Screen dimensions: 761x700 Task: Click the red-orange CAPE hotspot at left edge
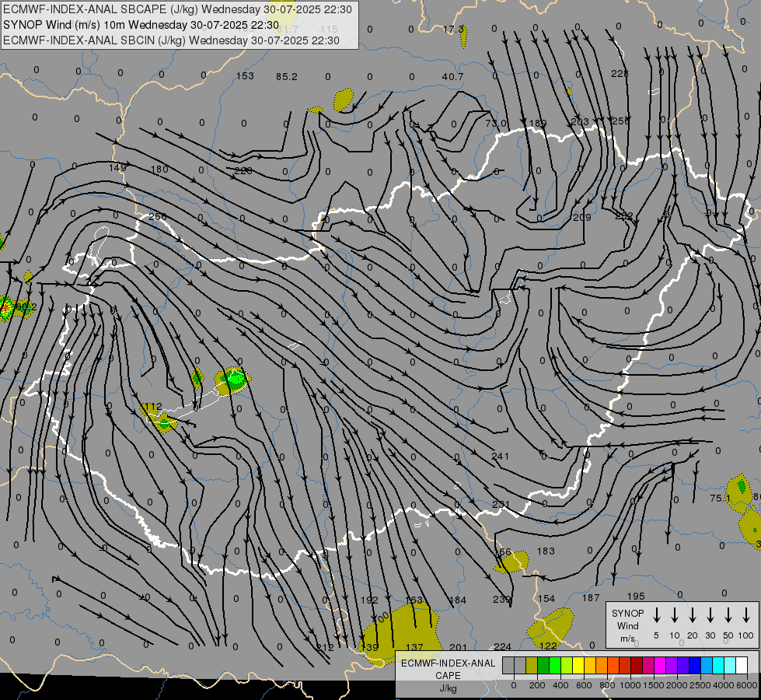pyautogui.click(x=5, y=308)
